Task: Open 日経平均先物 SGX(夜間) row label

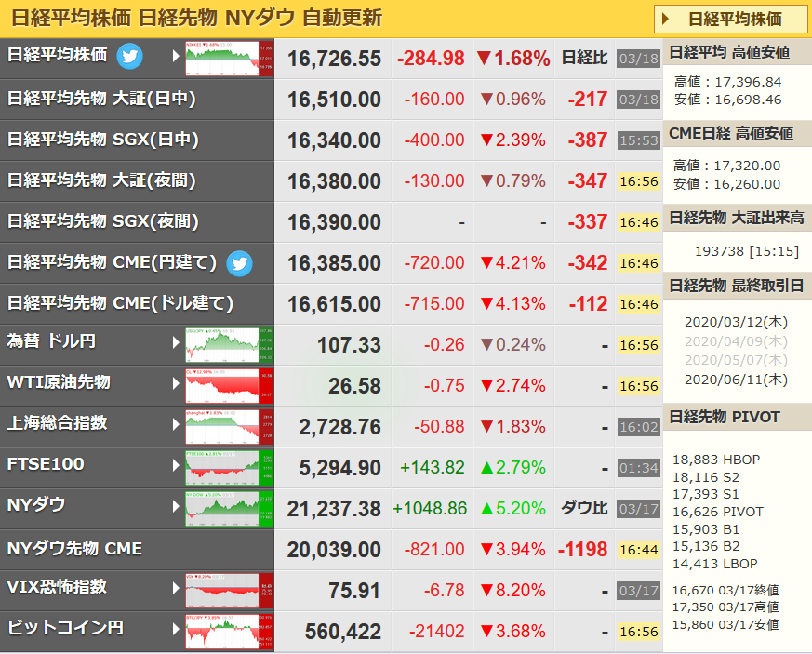Action: (102, 221)
